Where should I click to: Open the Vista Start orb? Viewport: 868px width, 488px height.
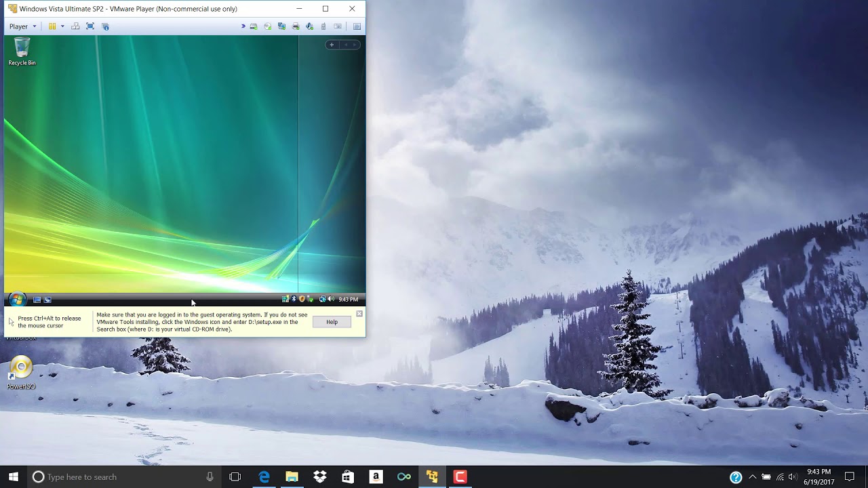pos(17,299)
